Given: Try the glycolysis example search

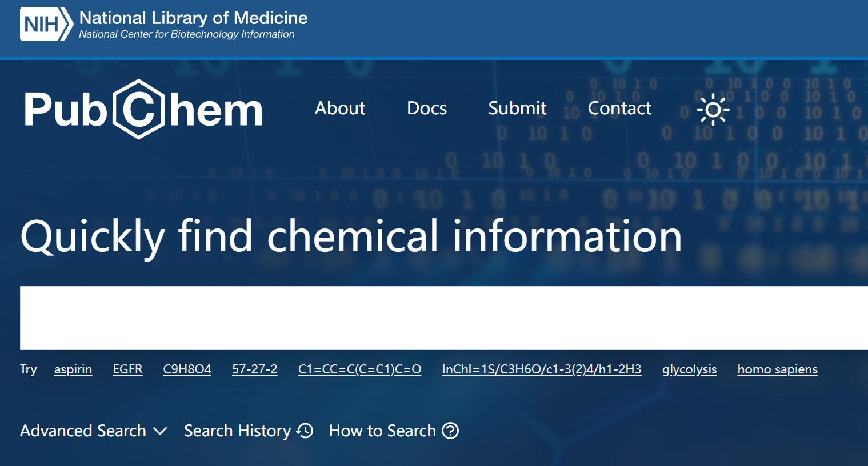Looking at the screenshot, I should (690, 369).
